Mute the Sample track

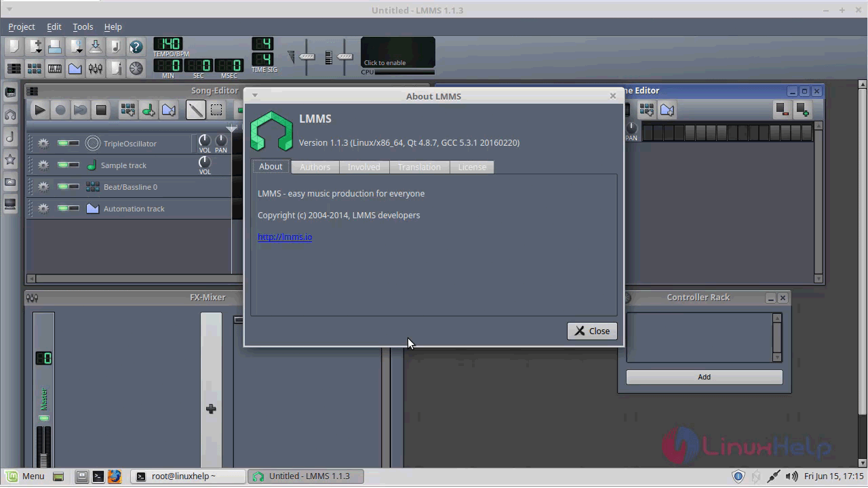click(x=64, y=165)
